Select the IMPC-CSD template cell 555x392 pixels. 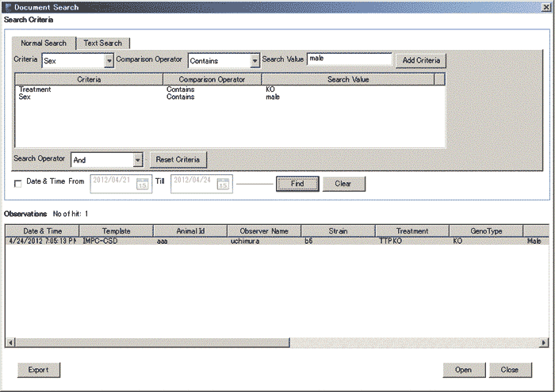coord(100,241)
